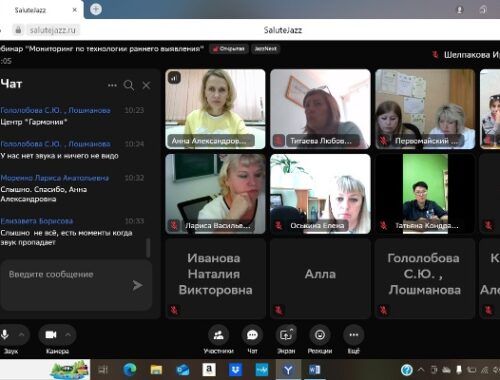Toggle the Камера video button

click(51, 335)
